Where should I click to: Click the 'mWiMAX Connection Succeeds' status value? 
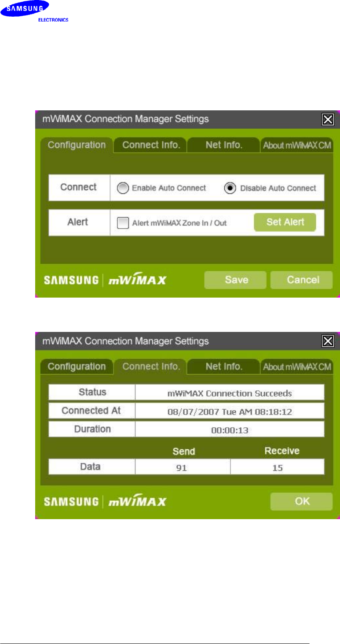click(230, 393)
